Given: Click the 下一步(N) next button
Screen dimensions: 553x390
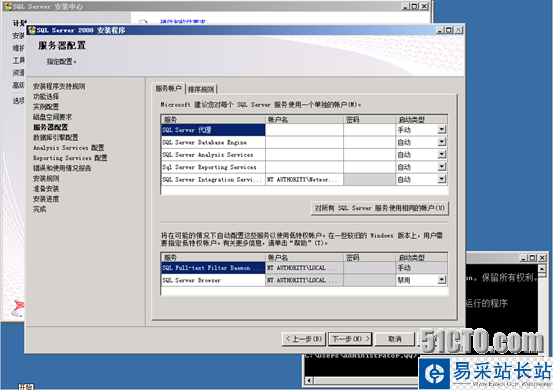Looking at the screenshot, I should coord(350,339).
